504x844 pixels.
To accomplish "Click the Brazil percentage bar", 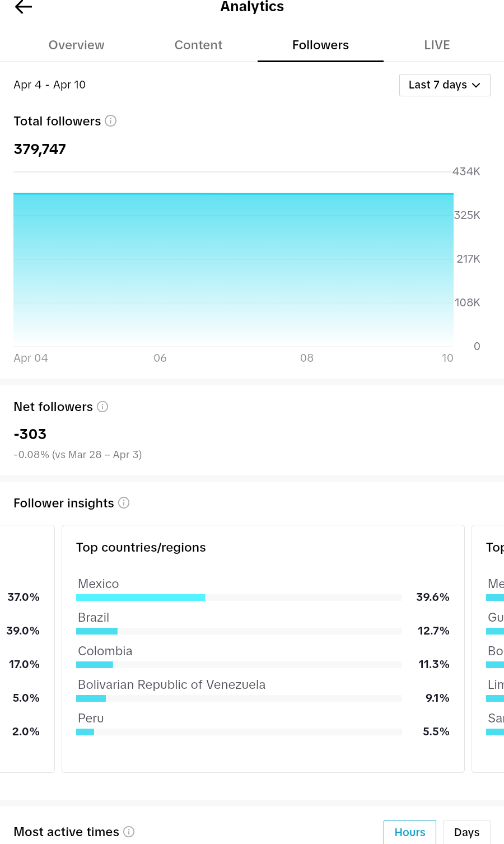I will tap(239, 631).
